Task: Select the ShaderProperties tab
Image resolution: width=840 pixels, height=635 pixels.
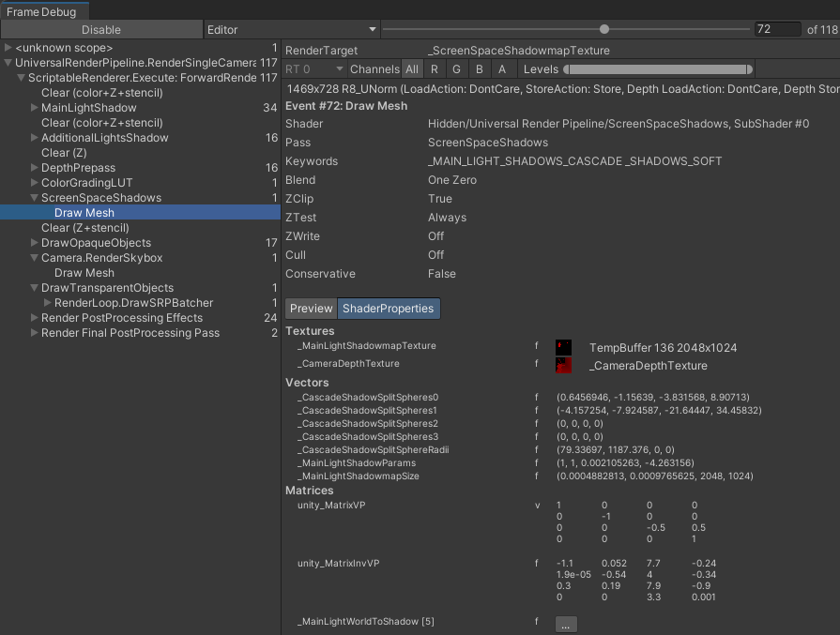Action: pos(388,309)
